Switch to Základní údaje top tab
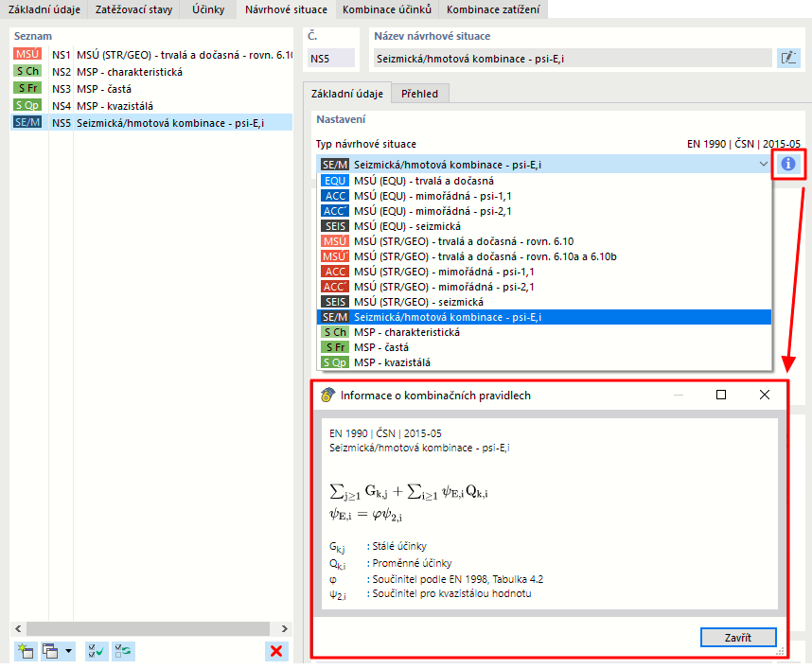 coord(44,9)
